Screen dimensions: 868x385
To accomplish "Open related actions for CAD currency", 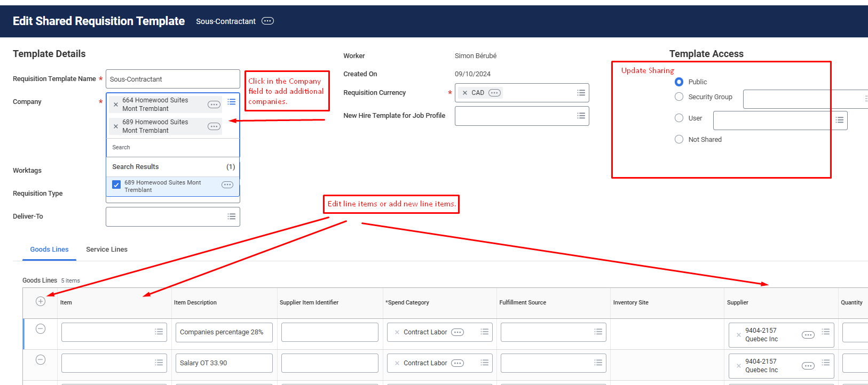I will click(x=495, y=93).
